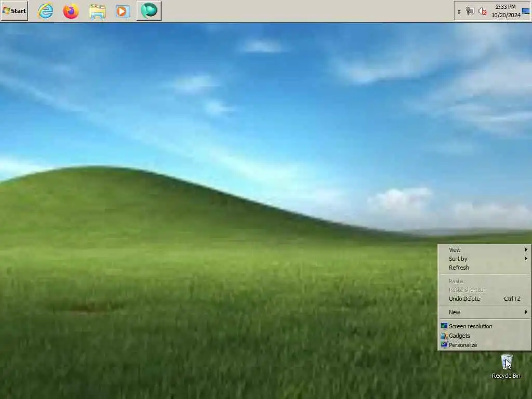Open the network status tray icon
The height and width of the screenshot is (399, 532).
(470, 11)
